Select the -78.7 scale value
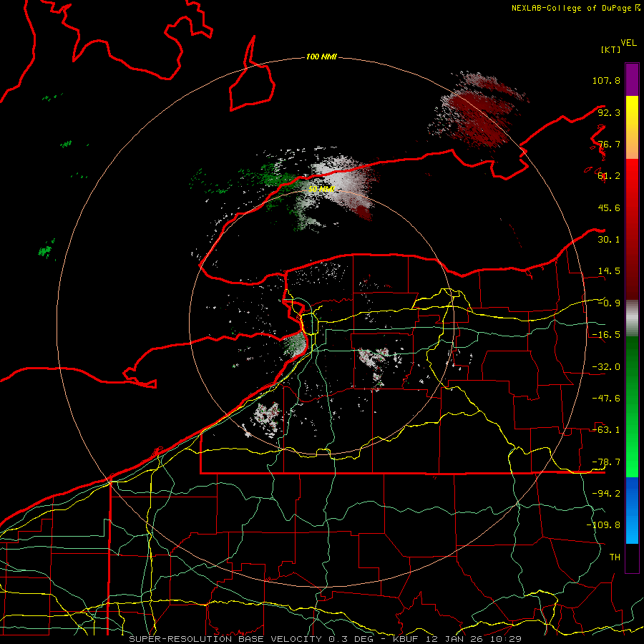Screen dimensions: 644x644 pyautogui.click(x=606, y=462)
